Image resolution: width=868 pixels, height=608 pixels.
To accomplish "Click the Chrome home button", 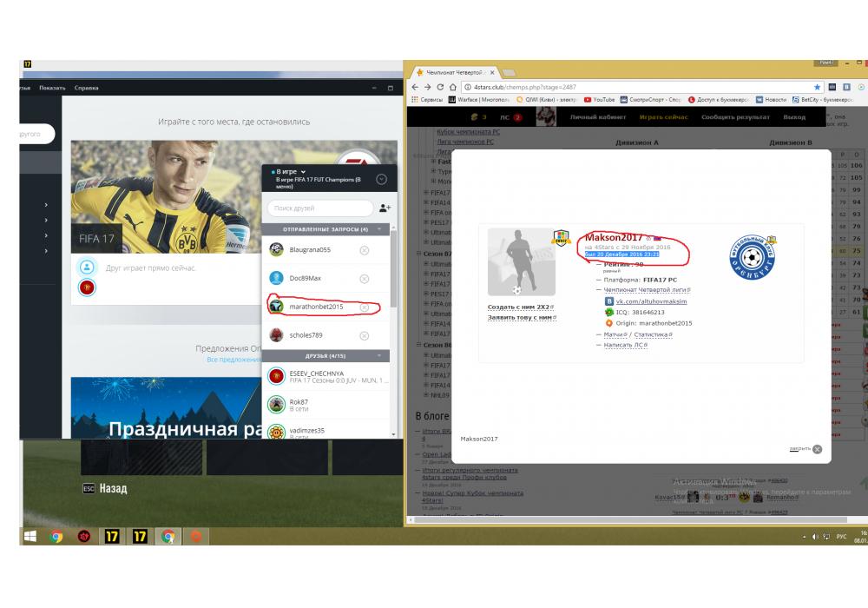I will click(x=453, y=87).
